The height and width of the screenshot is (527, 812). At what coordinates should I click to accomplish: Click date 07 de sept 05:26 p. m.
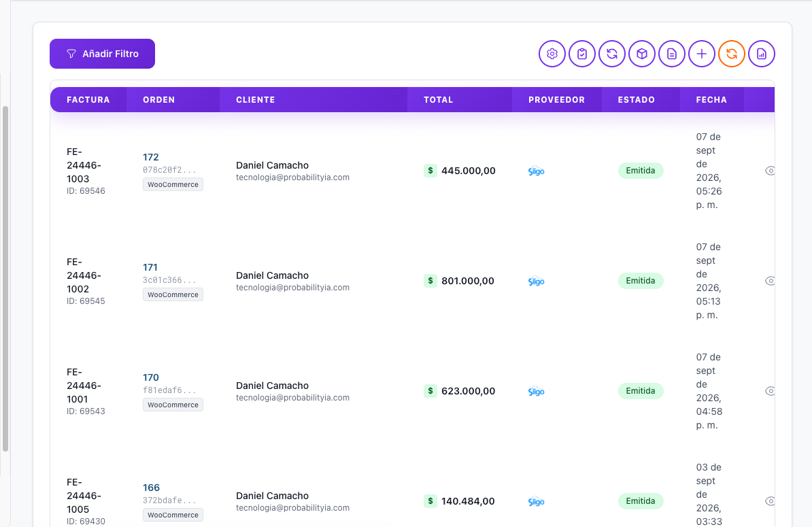pos(709,171)
